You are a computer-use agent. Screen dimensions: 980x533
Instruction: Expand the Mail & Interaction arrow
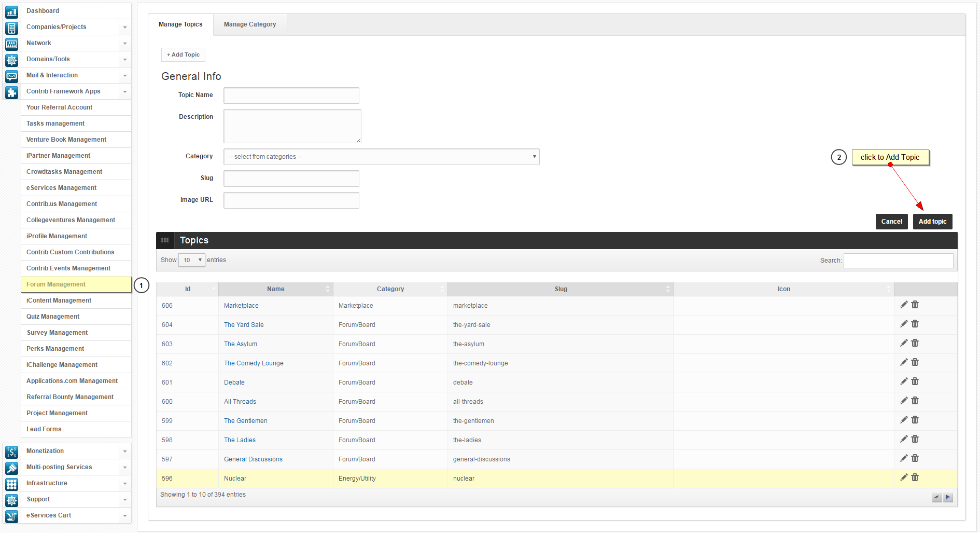tap(125, 76)
